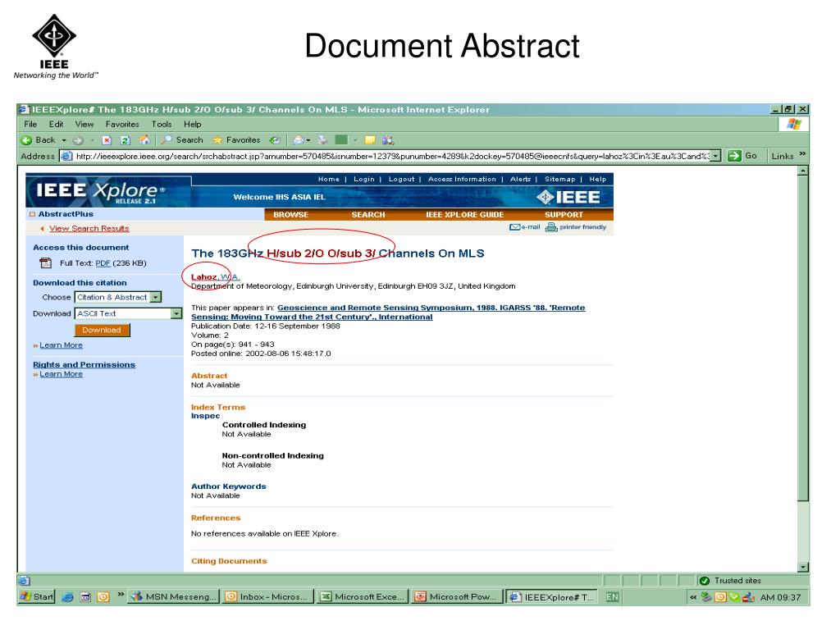Image resolution: width=840 pixels, height=630 pixels.
Task: Click the Access Information link
Action: coord(462,180)
